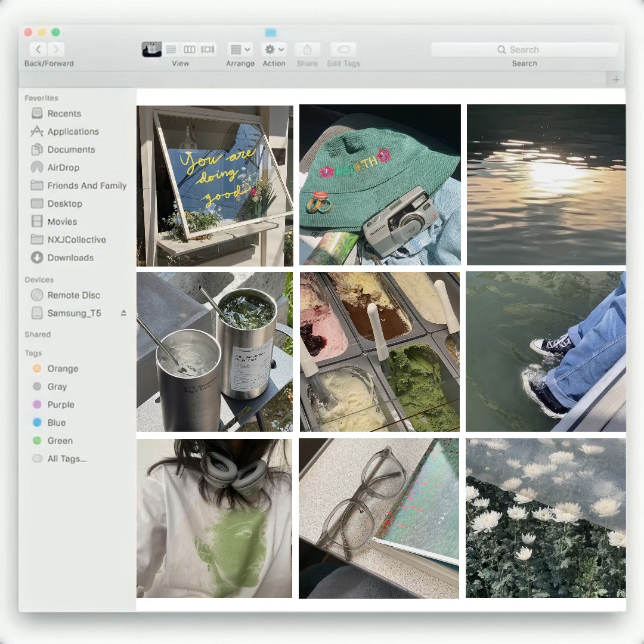Switch to list view

point(171,49)
